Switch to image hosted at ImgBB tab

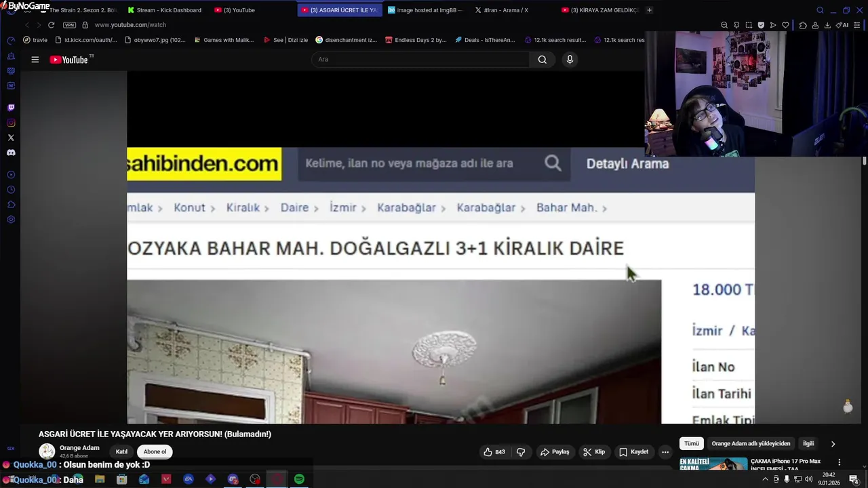425,10
